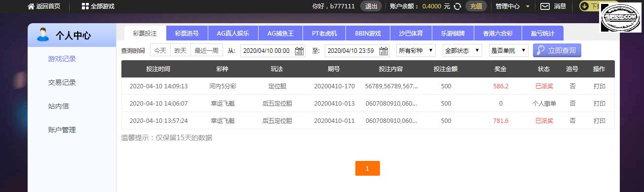Switch to the 彩票追号 tab
The width and height of the screenshot is (644, 192).
coord(187,33)
